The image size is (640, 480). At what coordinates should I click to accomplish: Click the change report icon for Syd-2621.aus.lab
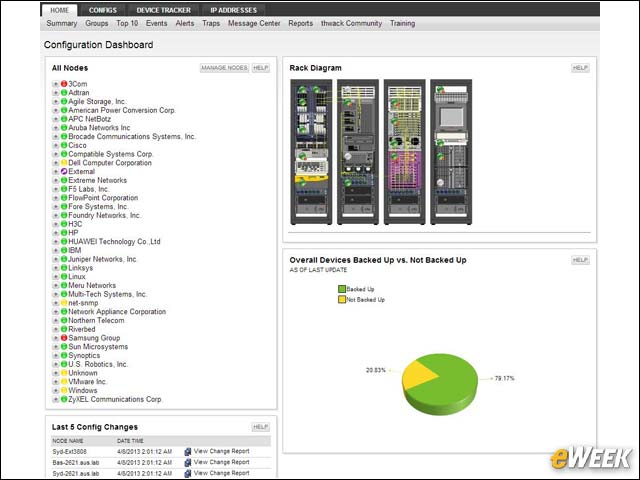188,473
